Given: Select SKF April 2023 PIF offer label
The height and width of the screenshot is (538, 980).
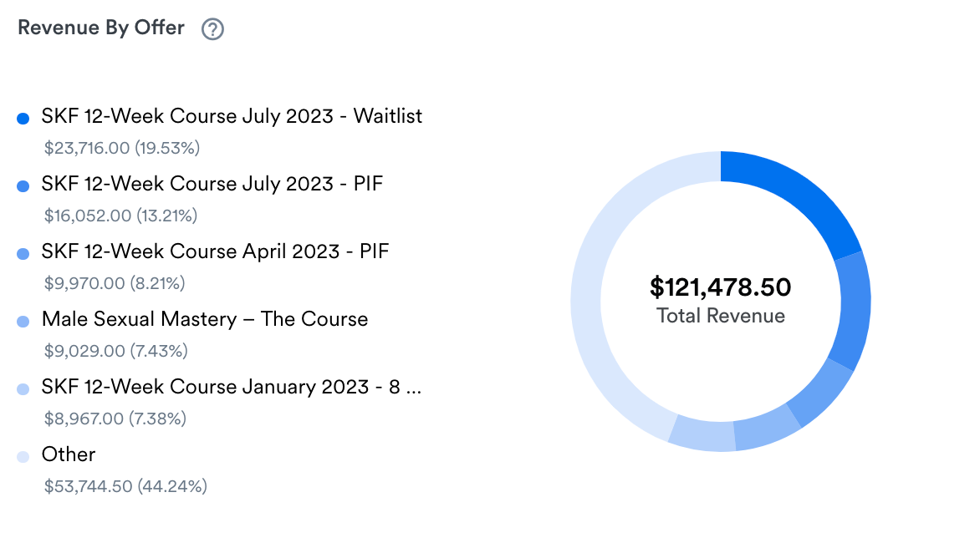Looking at the screenshot, I should 215,251.
